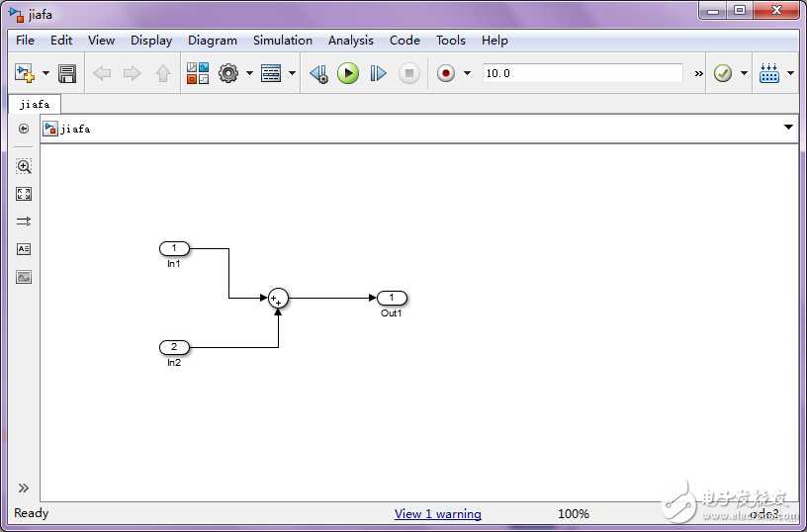Click the Out1 block label

(392, 312)
